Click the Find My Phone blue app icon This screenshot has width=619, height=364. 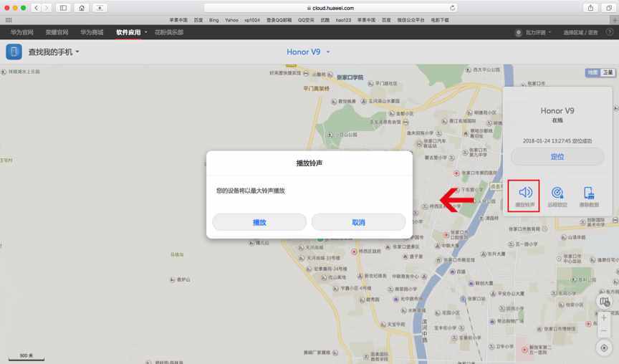[x=14, y=52]
